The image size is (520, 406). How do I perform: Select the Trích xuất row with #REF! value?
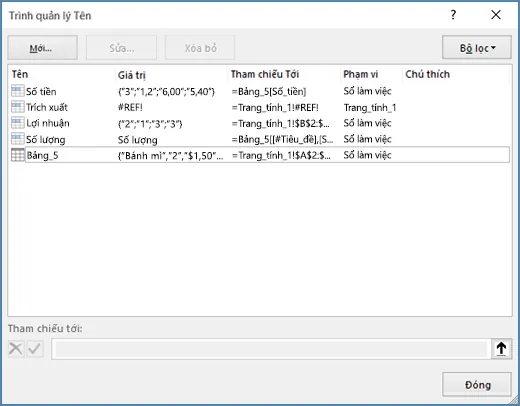[x=260, y=107]
